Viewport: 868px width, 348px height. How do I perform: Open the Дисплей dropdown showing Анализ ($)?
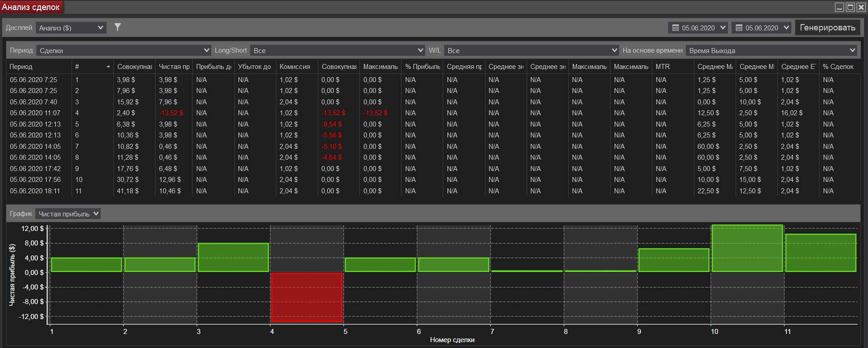[x=71, y=28]
